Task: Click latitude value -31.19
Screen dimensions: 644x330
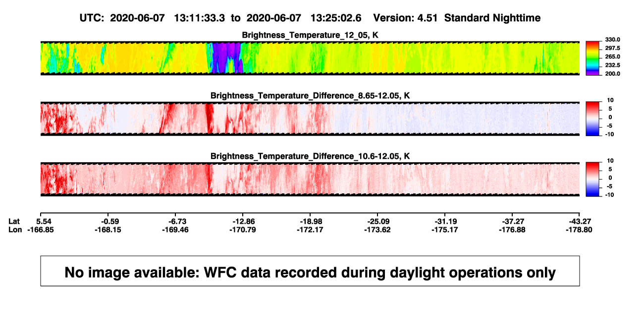Action: pyautogui.click(x=444, y=221)
